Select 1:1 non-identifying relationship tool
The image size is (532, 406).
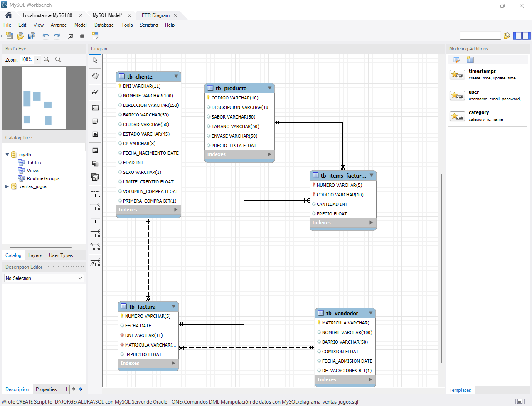pyautogui.click(x=95, y=193)
